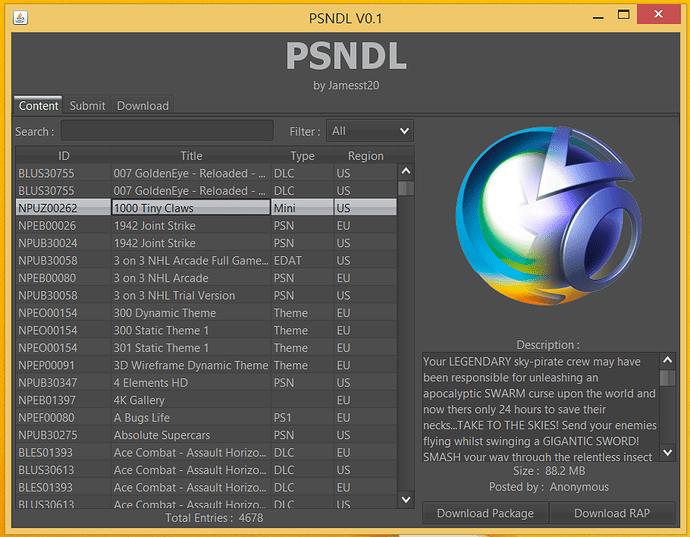Select the NPUB30024 1942 Joint Strike row
The image size is (690, 537).
tap(206, 243)
